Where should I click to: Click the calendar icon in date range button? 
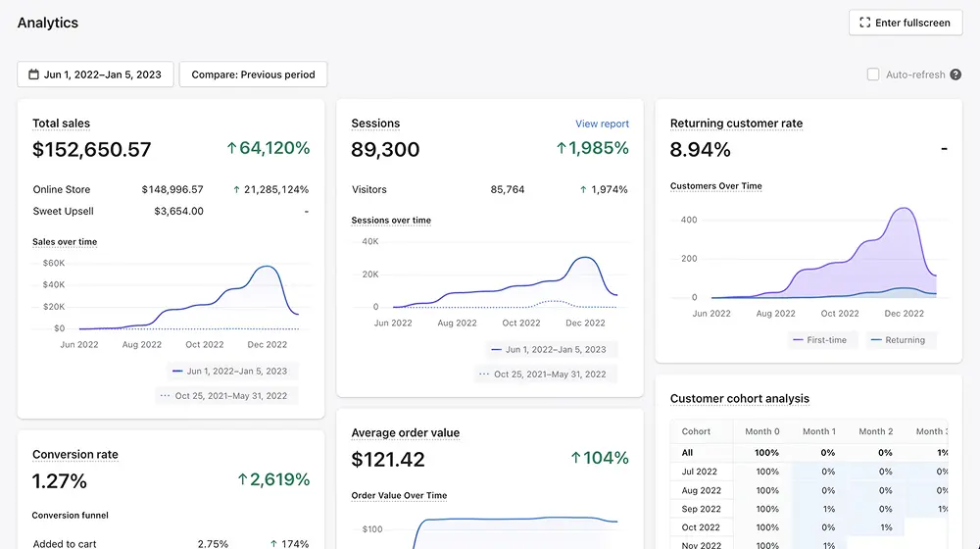(33, 75)
